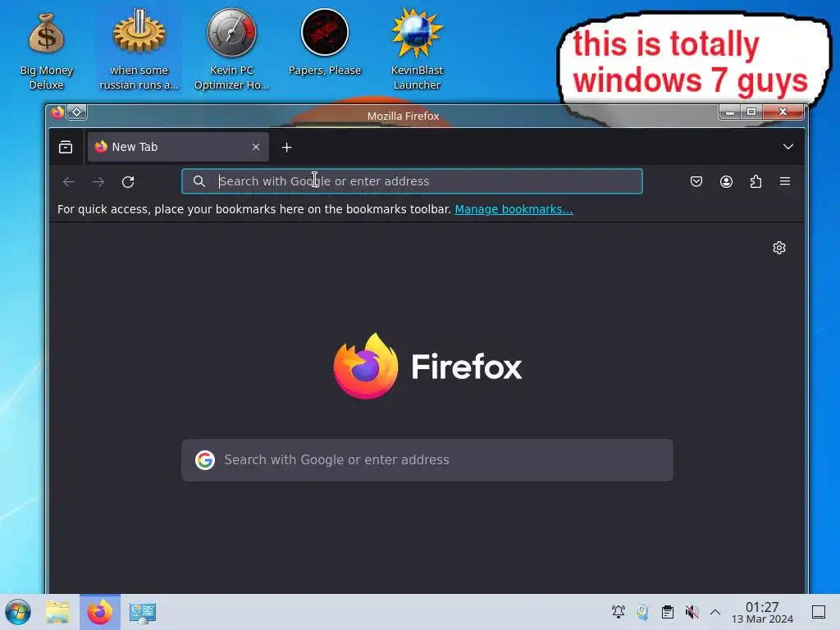Image resolution: width=840 pixels, height=630 pixels.
Task: Save to Pocket toolbar icon
Action: 696,181
